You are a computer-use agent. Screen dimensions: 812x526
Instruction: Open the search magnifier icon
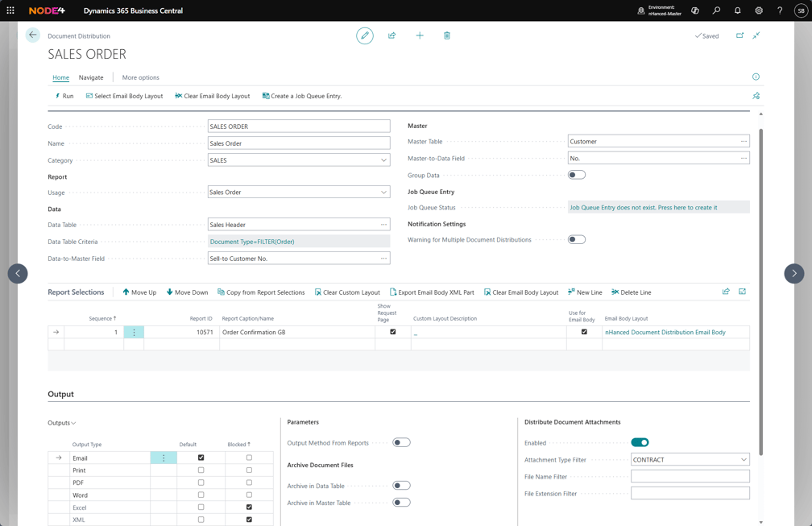click(x=716, y=10)
